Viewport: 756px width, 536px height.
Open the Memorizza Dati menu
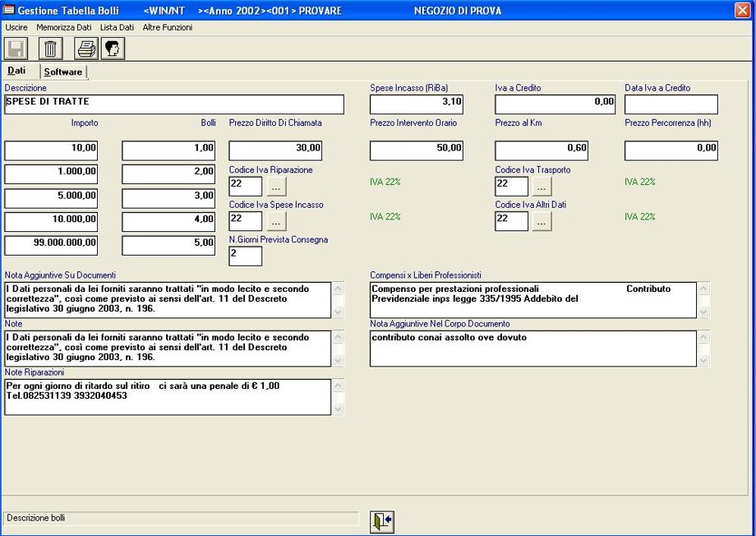pos(64,27)
